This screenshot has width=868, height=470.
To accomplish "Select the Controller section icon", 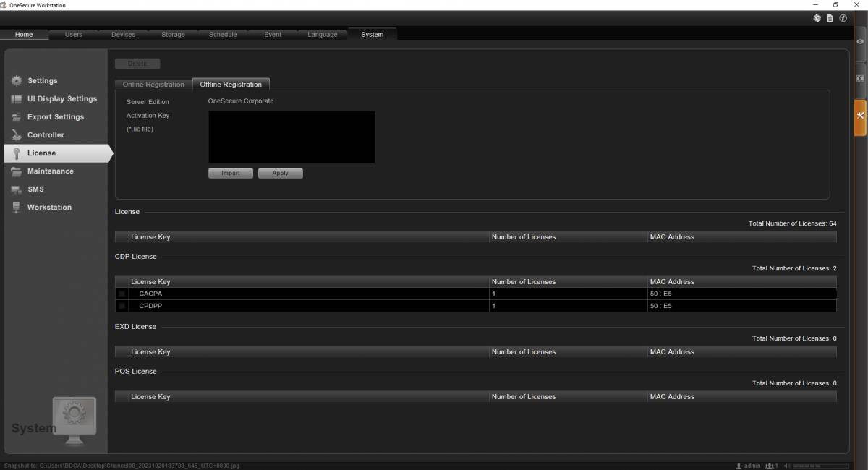I will click(x=16, y=134).
